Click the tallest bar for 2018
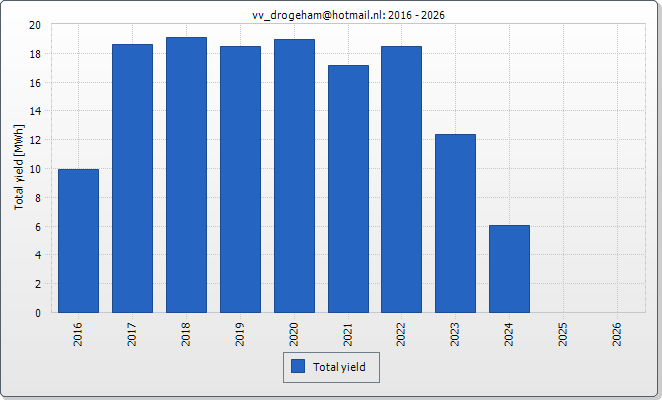662x400 pixels. pos(186,175)
